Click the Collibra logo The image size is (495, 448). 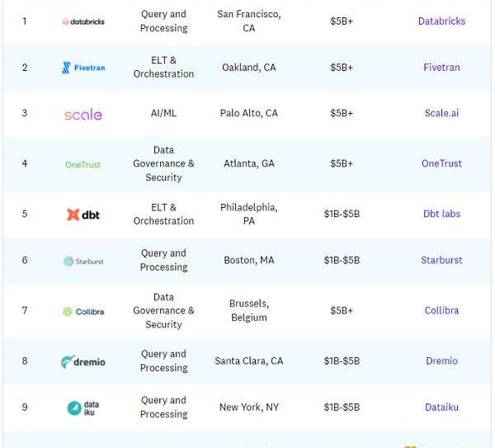tap(83, 312)
